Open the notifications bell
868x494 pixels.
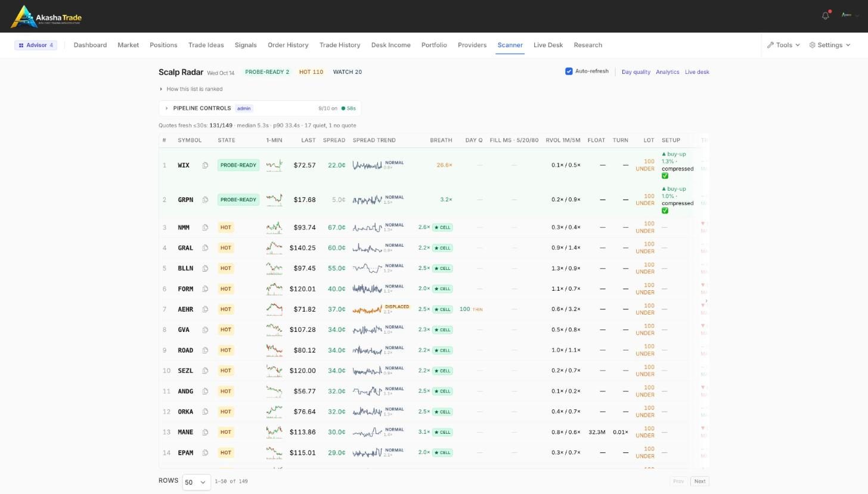pos(826,15)
